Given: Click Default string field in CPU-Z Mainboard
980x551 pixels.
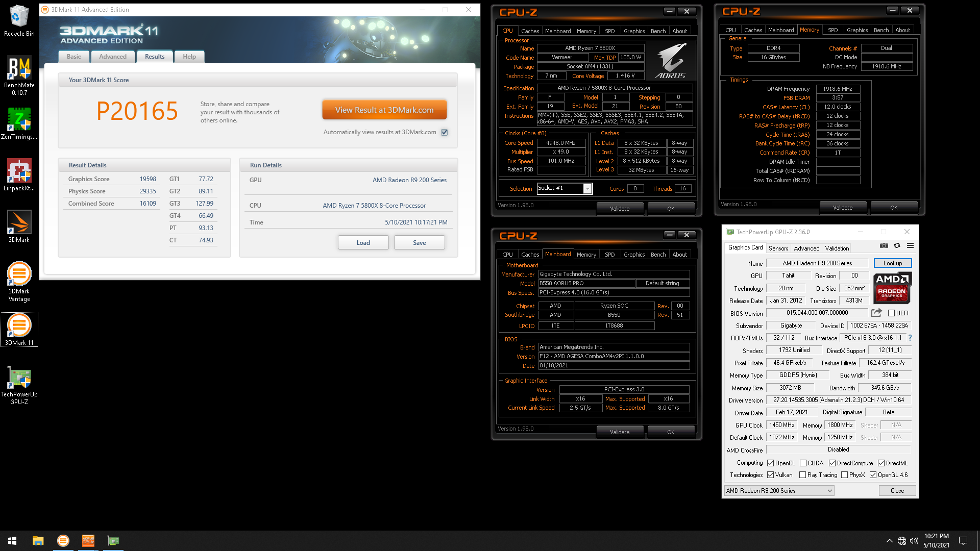Looking at the screenshot, I should coord(663,283).
